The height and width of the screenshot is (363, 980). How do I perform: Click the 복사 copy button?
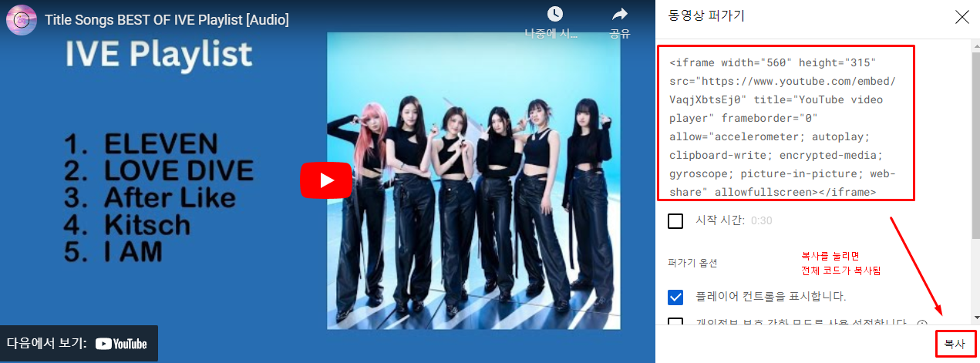(955, 344)
